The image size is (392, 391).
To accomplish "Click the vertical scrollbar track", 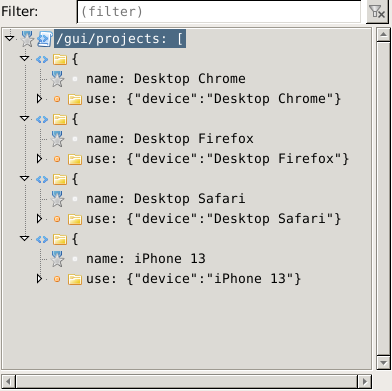I will click(x=383, y=199).
